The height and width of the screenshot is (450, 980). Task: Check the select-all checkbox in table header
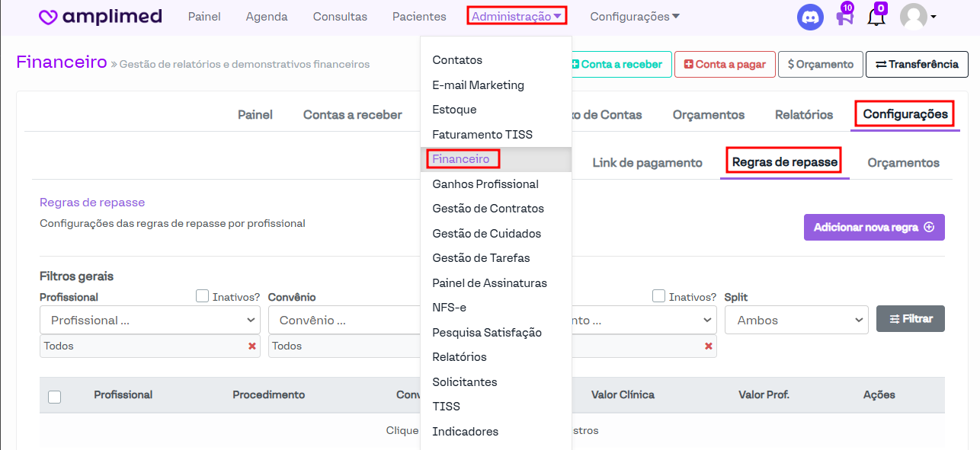[x=55, y=397]
